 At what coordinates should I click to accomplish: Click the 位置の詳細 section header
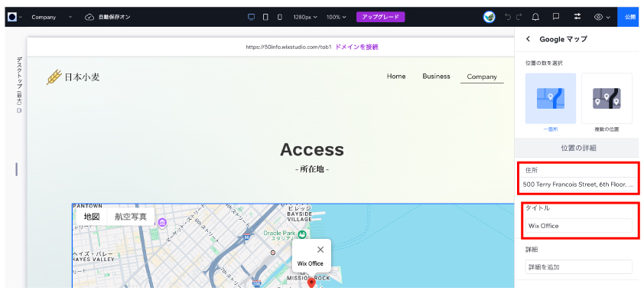coord(578,148)
